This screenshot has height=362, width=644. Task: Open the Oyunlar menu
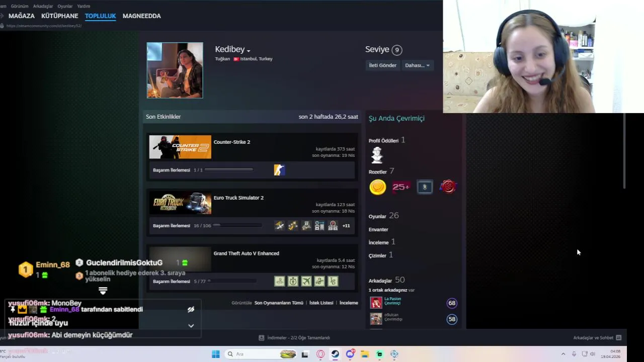[65, 6]
